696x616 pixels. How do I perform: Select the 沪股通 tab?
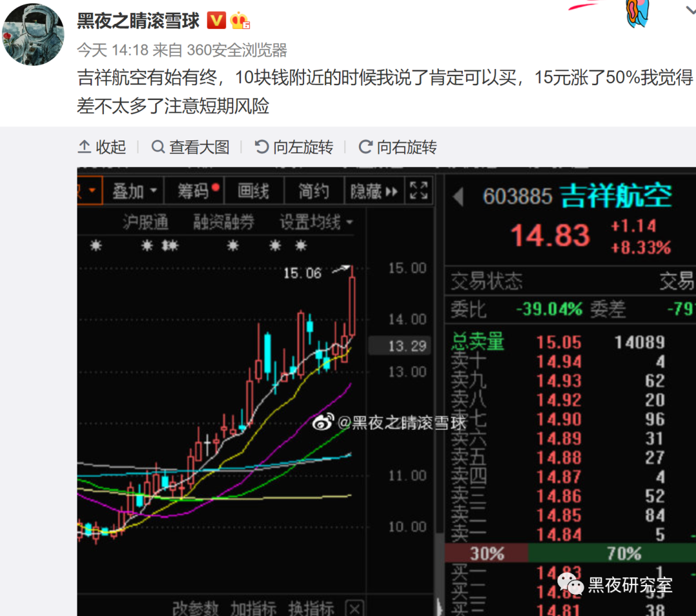(x=146, y=222)
